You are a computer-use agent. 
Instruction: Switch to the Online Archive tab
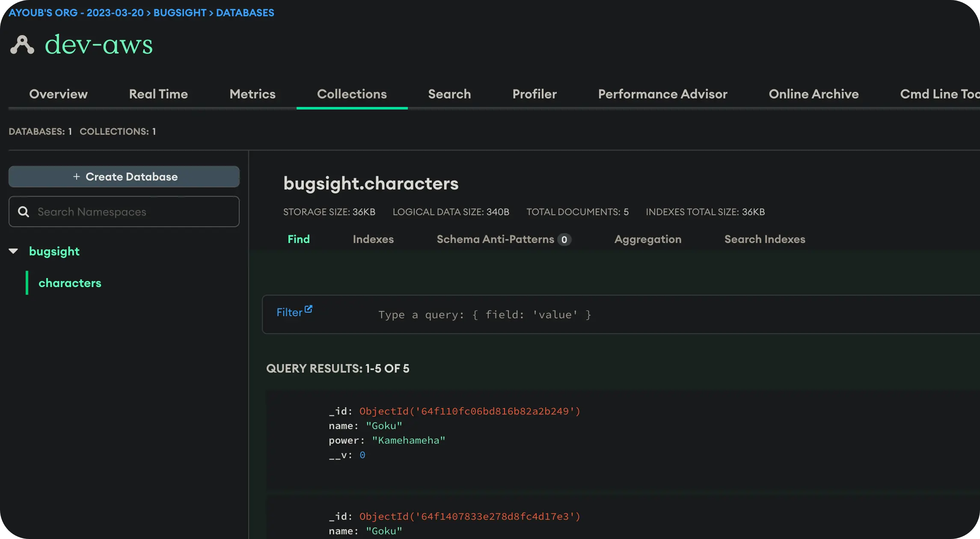coord(814,94)
